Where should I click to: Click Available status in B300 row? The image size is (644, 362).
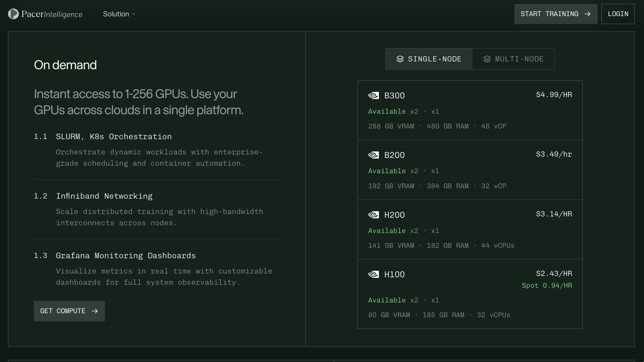click(x=387, y=112)
